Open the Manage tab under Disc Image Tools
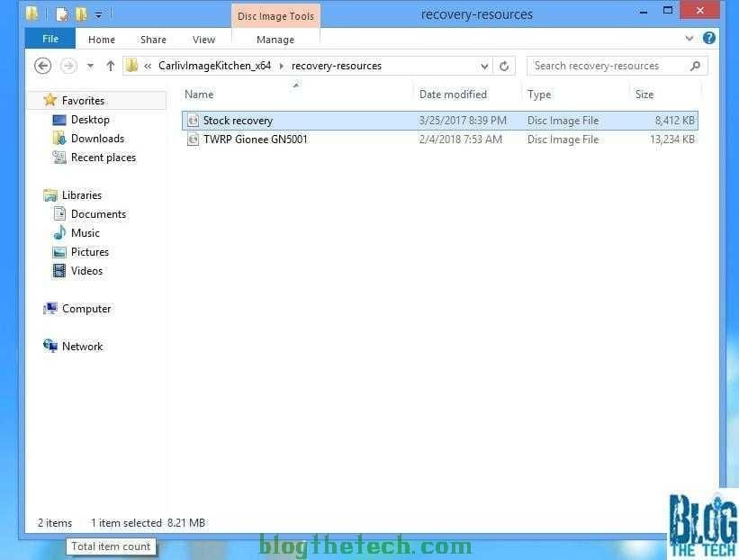 coord(275,40)
